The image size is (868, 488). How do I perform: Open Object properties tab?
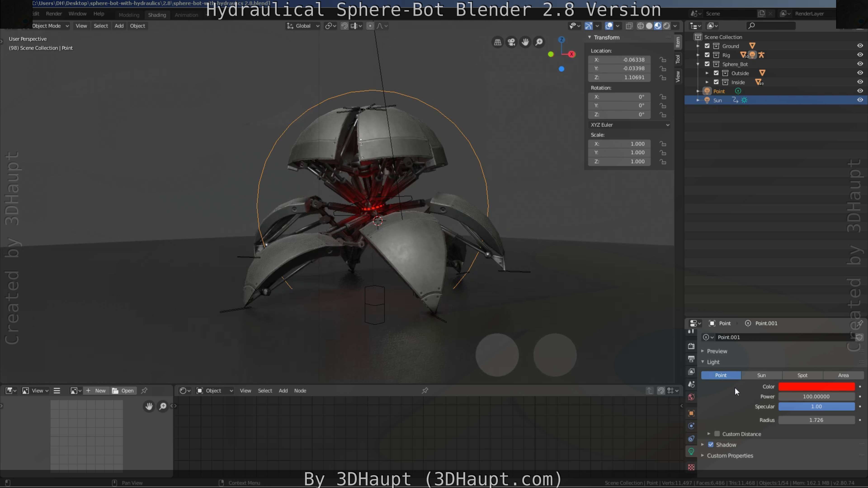click(691, 413)
